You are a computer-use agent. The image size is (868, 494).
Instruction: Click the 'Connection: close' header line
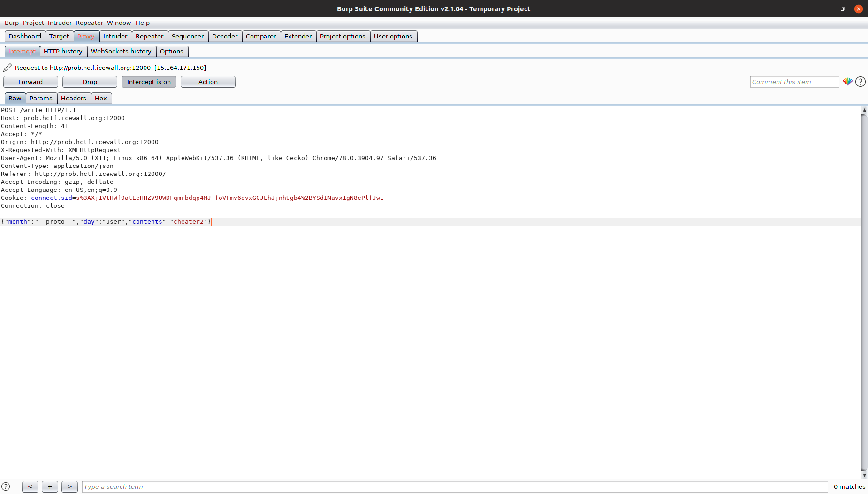[x=33, y=206]
